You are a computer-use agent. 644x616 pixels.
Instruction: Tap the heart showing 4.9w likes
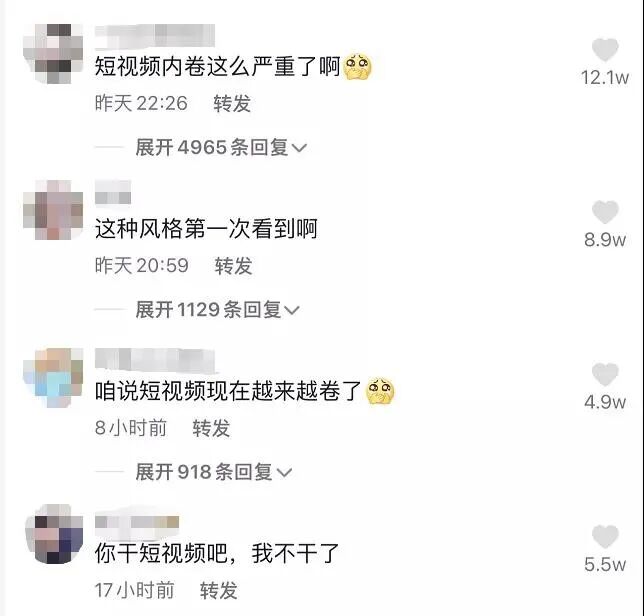coord(605,375)
